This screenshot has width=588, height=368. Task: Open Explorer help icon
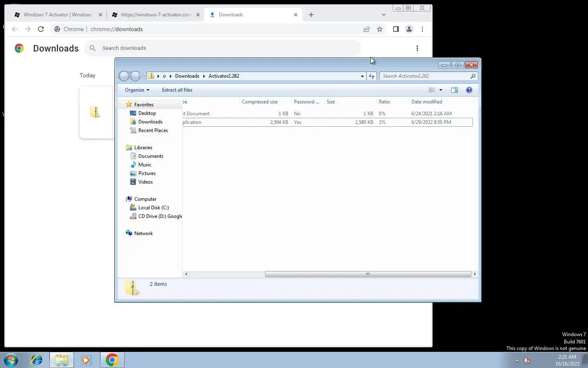tap(469, 90)
